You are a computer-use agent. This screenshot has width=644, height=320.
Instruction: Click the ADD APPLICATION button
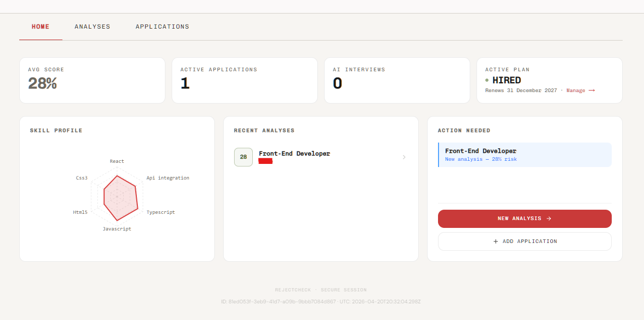(524, 241)
